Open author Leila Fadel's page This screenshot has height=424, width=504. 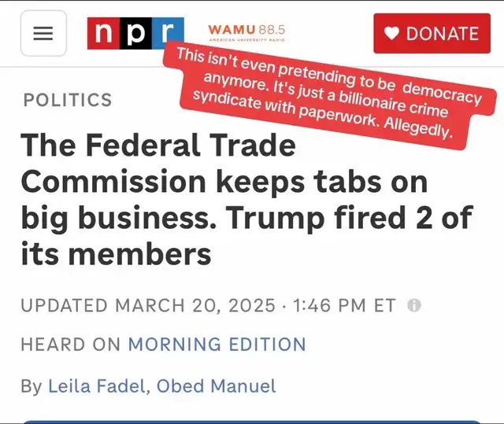[x=96, y=385]
